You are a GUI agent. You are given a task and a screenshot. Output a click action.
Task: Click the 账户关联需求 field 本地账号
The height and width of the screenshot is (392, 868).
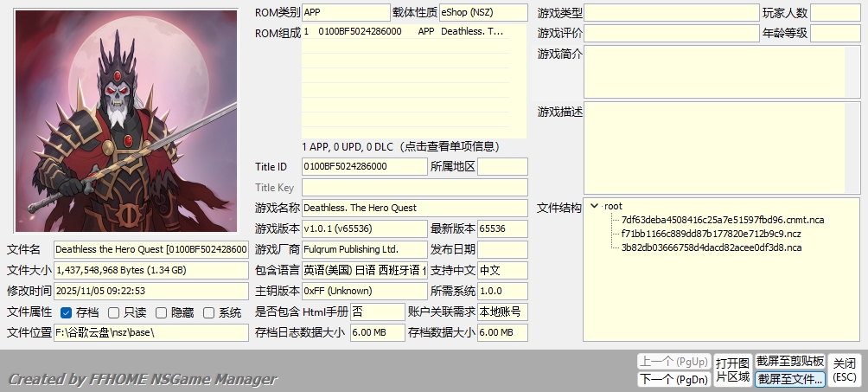[x=502, y=312]
